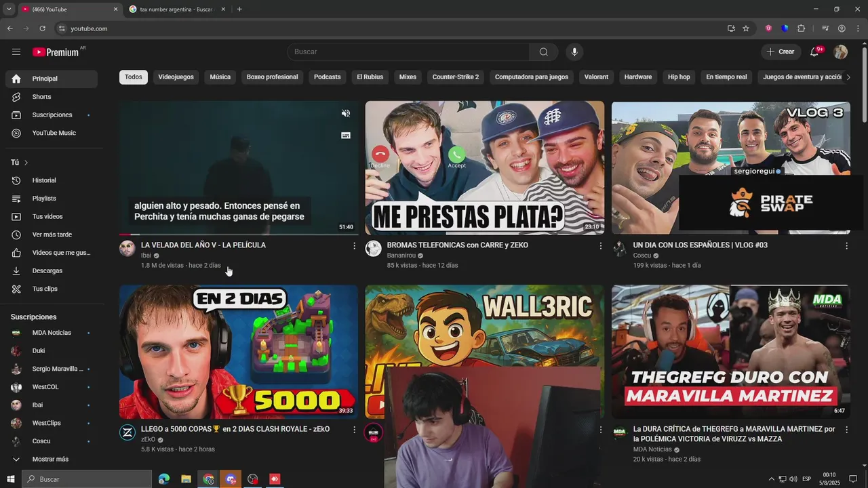Click the YouTube search input field
Image resolution: width=868 pixels, height=488 pixels.
click(x=408, y=52)
